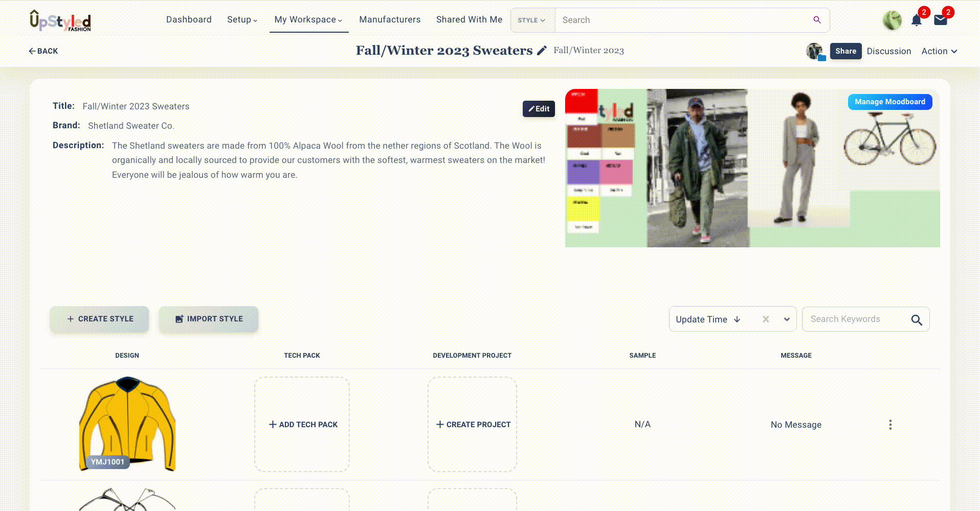Click the magnifier icon in top search bar
Viewport: 980px width, 511px height.
pos(817,20)
